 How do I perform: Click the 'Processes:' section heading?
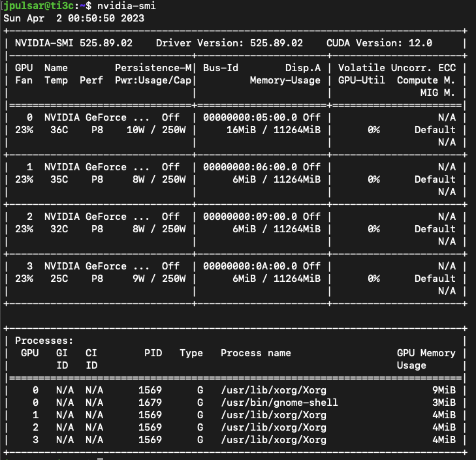44,341
